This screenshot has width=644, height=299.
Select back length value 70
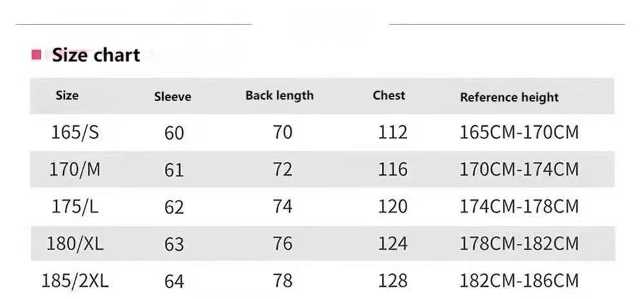click(282, 132)
